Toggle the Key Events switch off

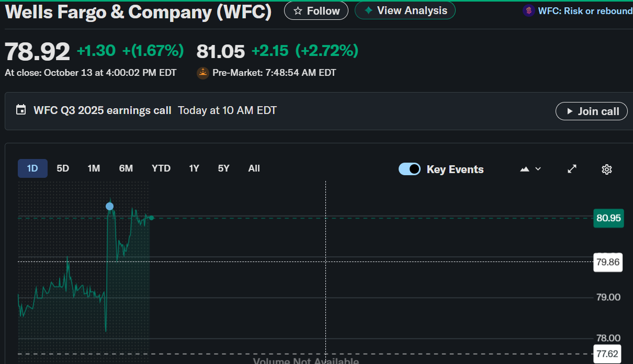[410, 169]
